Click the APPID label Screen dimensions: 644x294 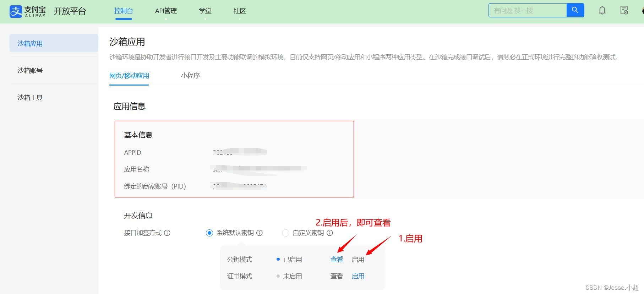(x=132, y=153)
